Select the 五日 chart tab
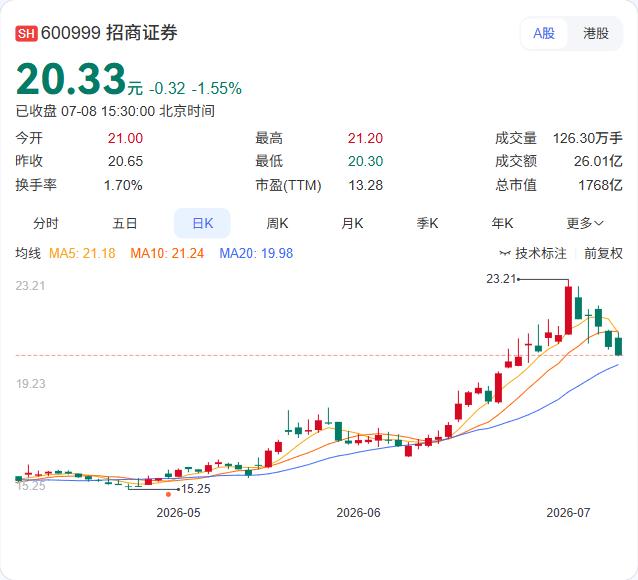This screenshot has width=638, height=580. pyautogui.click(x=125, y=223)
